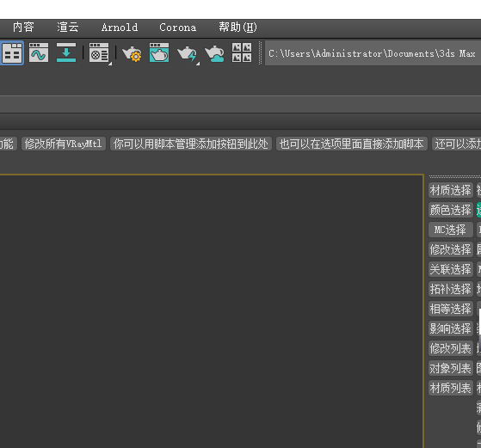481x448 pixels.
Task: Click the project path field
Action: [x=373, y=53]
